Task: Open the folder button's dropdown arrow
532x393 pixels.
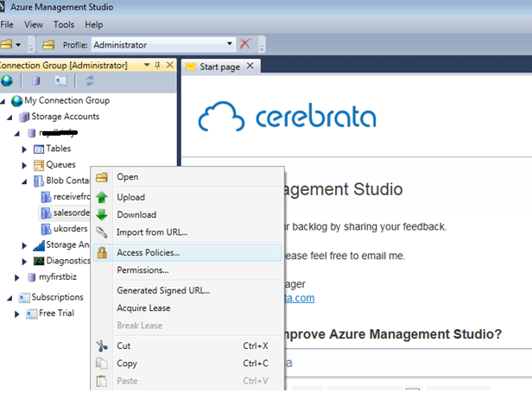Action: pos(18,44)
